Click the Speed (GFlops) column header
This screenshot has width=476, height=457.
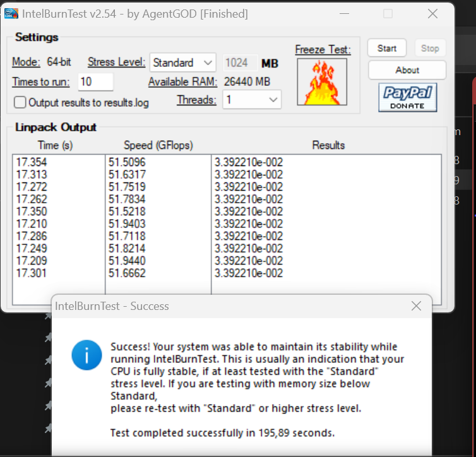coord(158,145)
